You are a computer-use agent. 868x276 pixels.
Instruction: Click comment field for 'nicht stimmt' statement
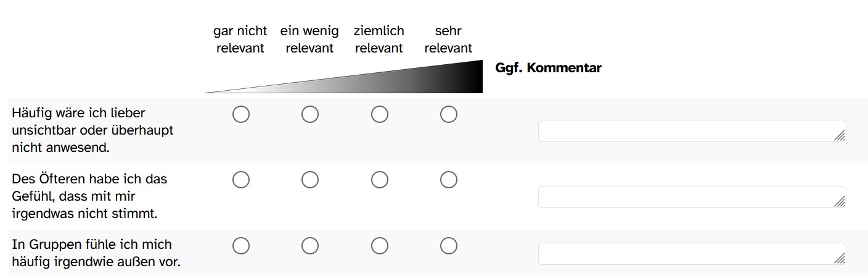tap(692, 197)
